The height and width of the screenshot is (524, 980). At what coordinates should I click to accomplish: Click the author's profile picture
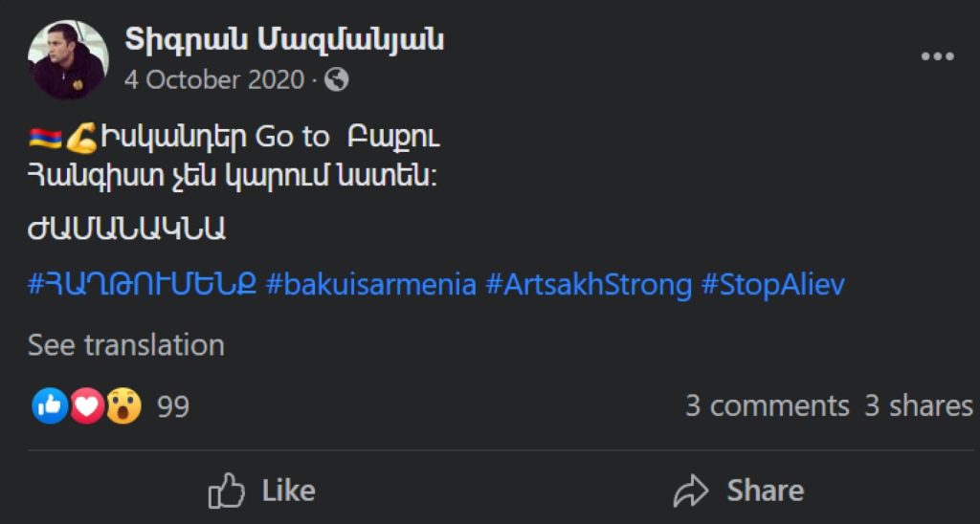67,59
